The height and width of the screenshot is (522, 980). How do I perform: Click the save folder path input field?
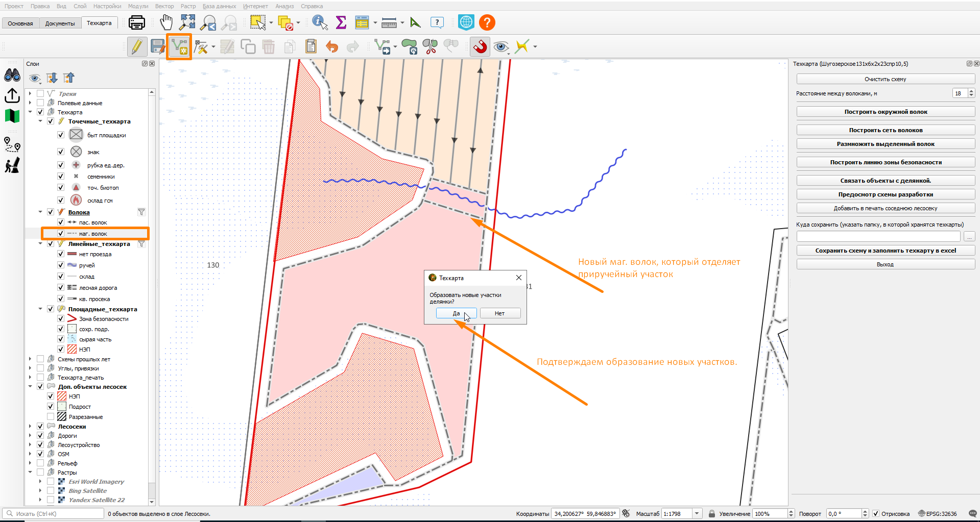878,237
